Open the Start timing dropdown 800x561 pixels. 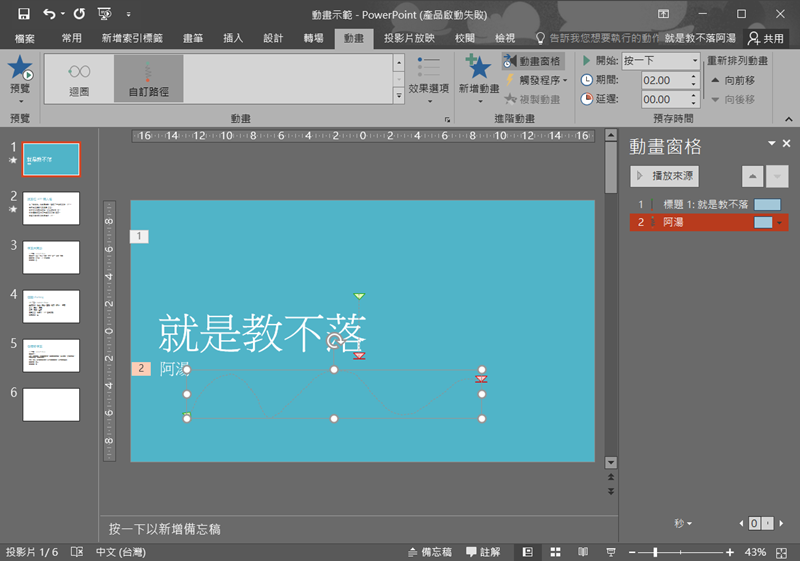(694, 61)
